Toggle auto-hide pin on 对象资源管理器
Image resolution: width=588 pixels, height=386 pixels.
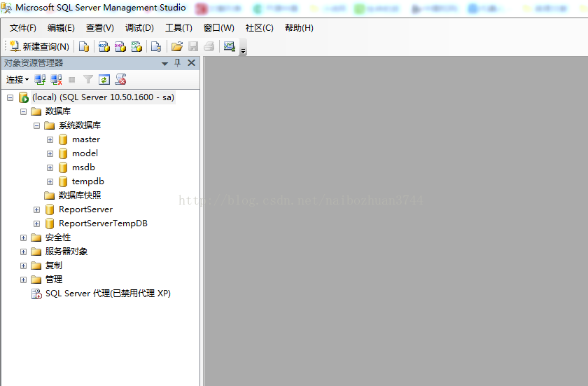(178, 63)
